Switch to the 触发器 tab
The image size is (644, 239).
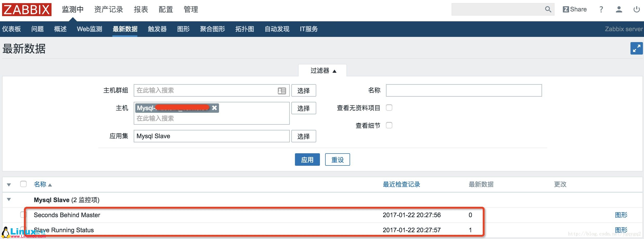pyautogui.click(x=157, y=29)
